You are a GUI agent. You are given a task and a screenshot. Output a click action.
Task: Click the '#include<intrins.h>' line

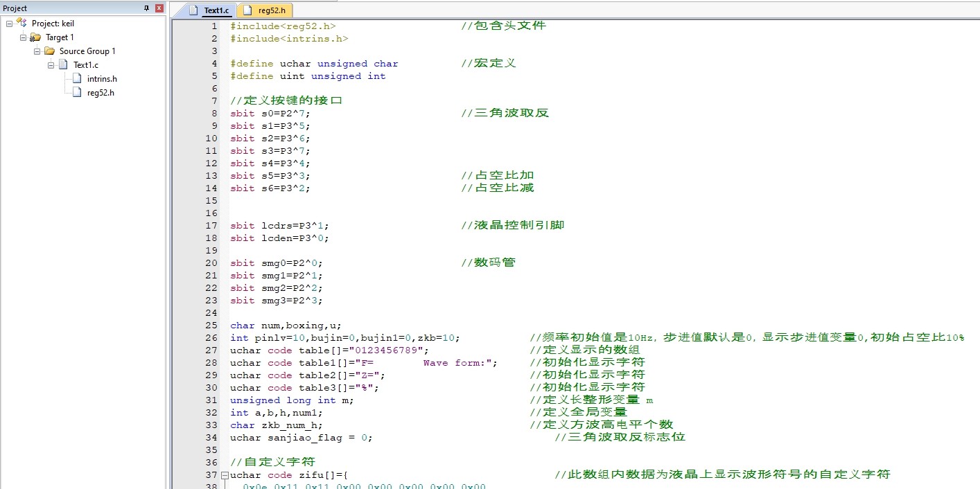click(x=289, y=39)
